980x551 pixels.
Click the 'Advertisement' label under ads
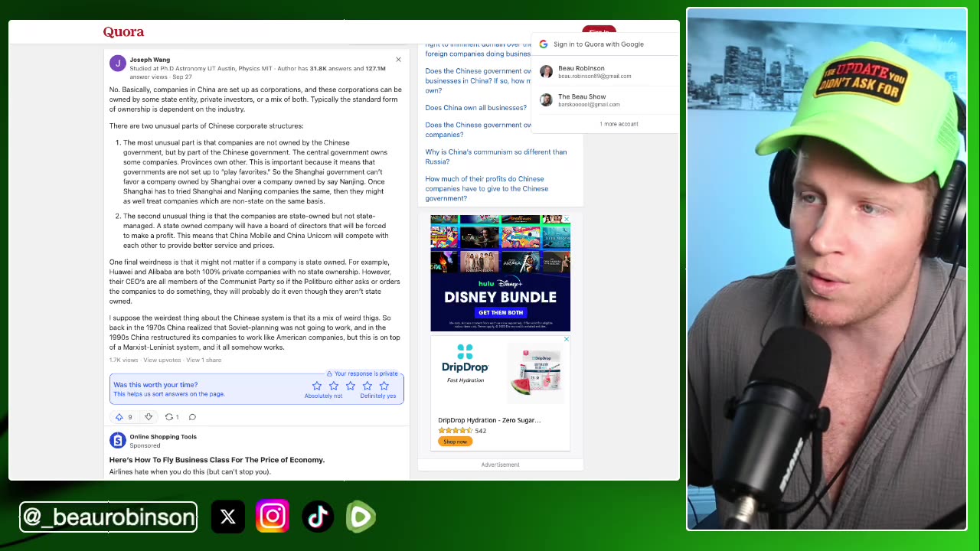[x=500, y=465]
